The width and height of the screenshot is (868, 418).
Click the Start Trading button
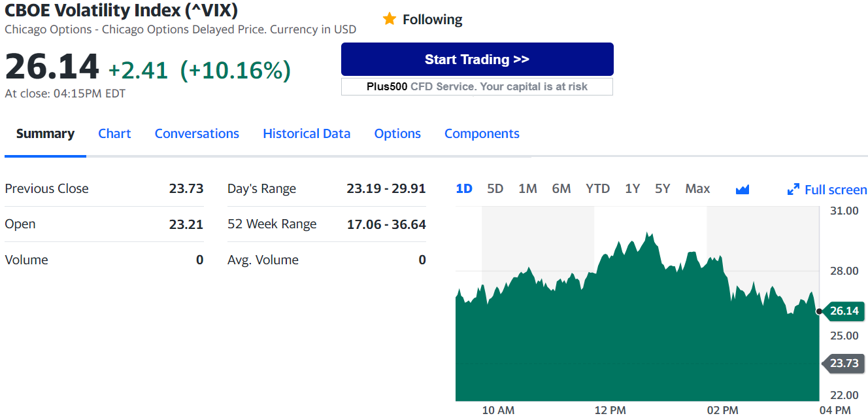[477, 60]
